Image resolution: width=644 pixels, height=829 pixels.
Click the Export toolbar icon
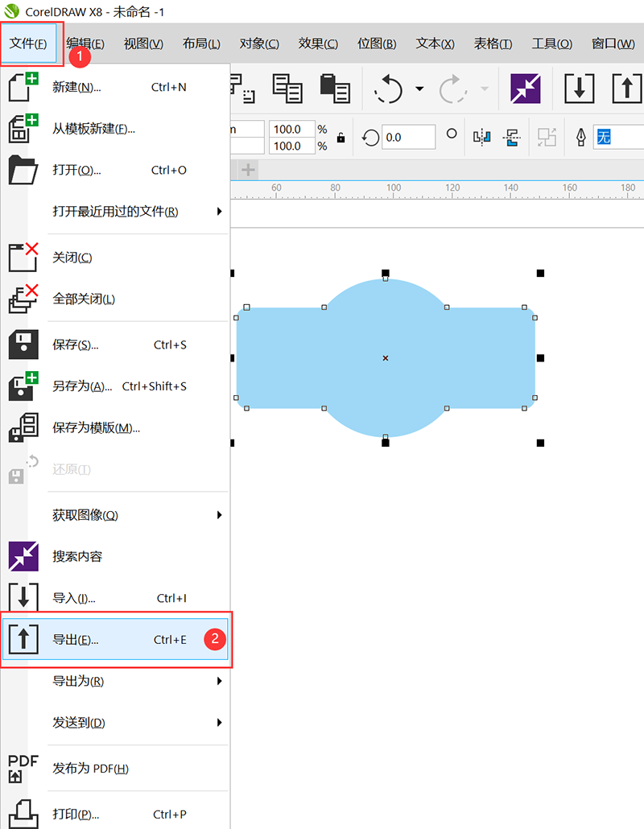tap(626, 89)
